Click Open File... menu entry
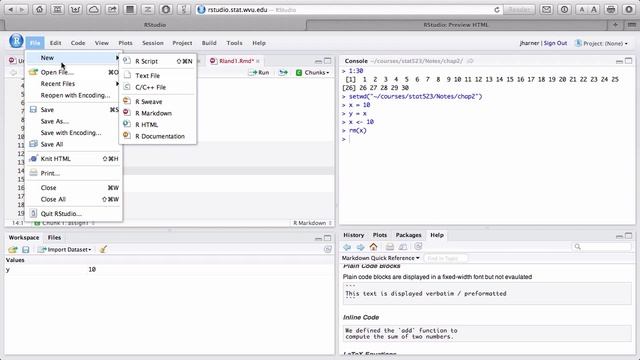 (x=73, y=72)
